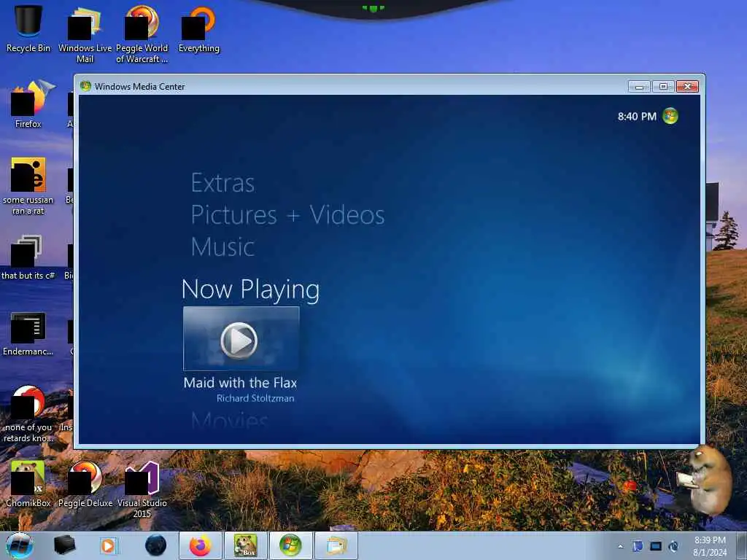Select the Recycle Bin desktop icon
Image resolution: width=747 pixels, height=560 pixels.
tap(28, 28)
